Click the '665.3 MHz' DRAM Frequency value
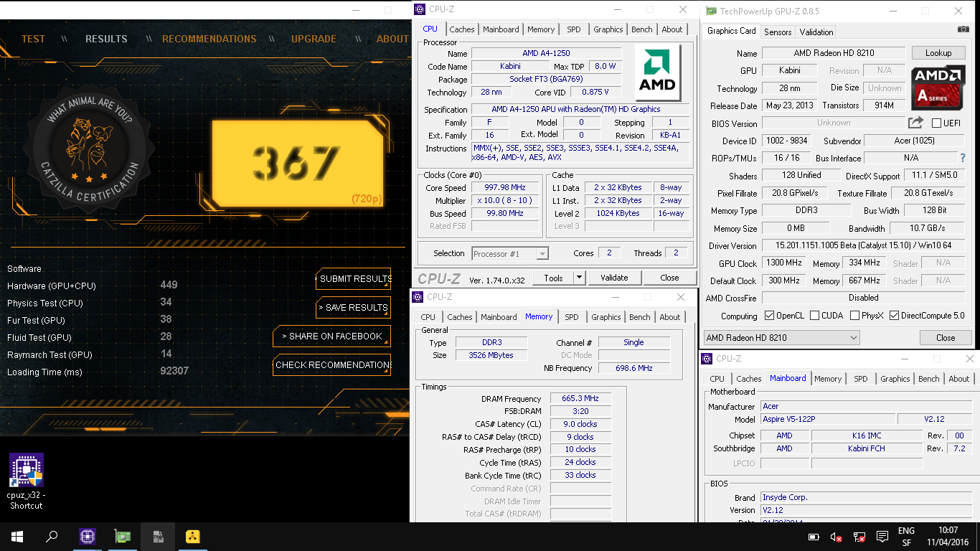The image size is (980, 551). pyautogui.click(x=581, y=398)
